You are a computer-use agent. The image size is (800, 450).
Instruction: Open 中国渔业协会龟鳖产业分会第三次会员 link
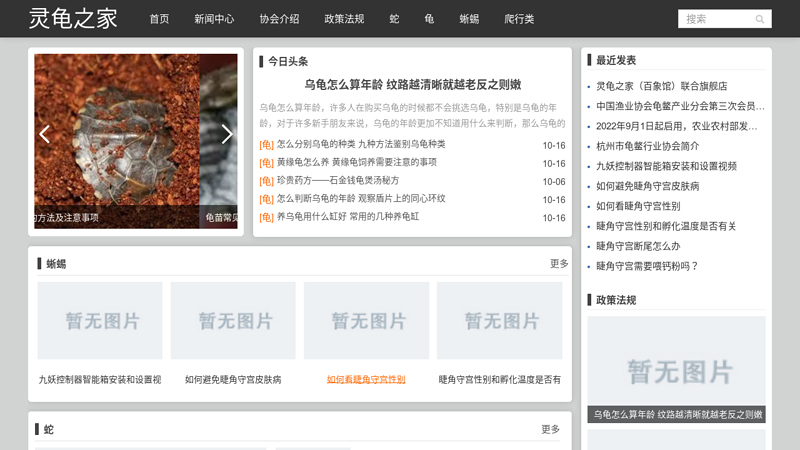pos(680,106)
